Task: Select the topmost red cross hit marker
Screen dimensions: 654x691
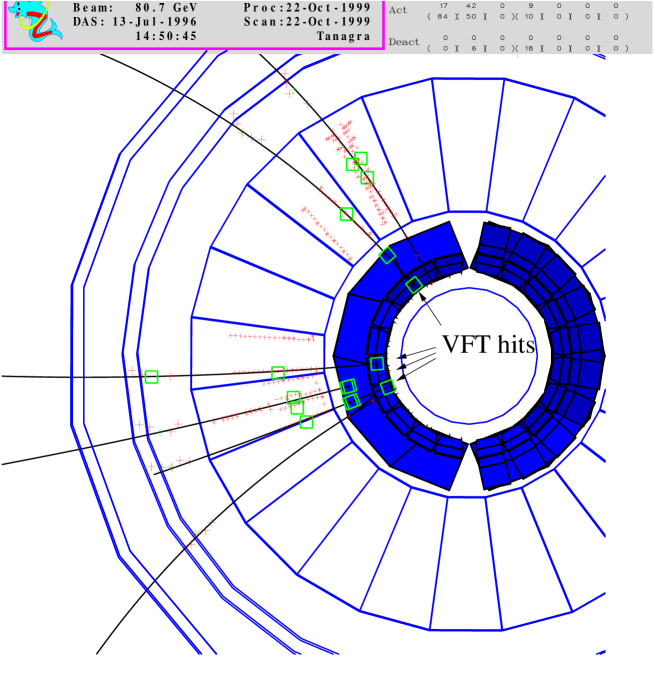Action: coord(285,73)
